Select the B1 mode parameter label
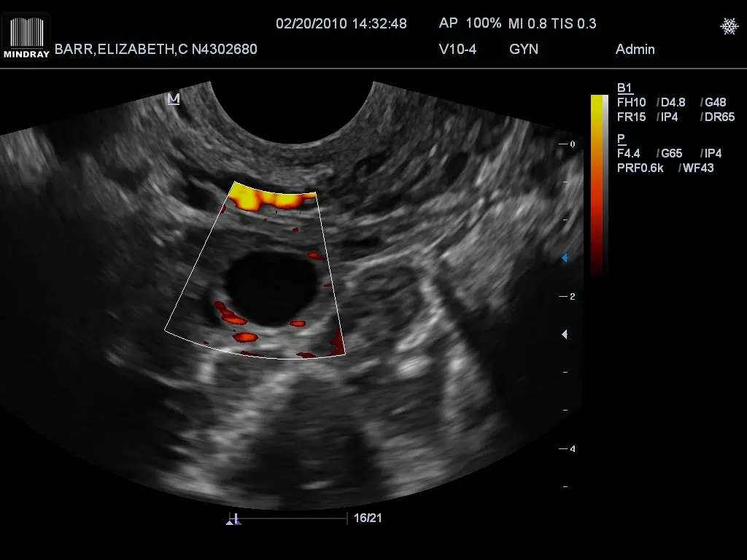 [x=624, y=88]
